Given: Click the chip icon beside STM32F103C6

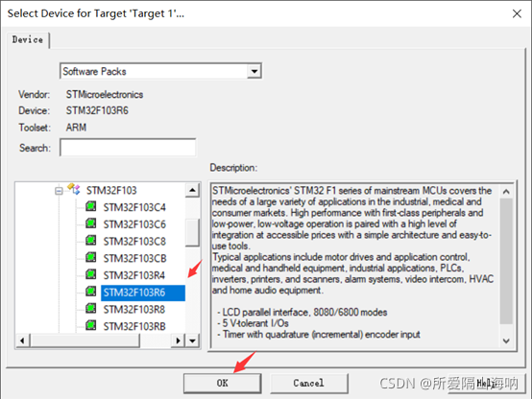Looking at the screenshot, I should pyautogui.click(x=91, y=223).
